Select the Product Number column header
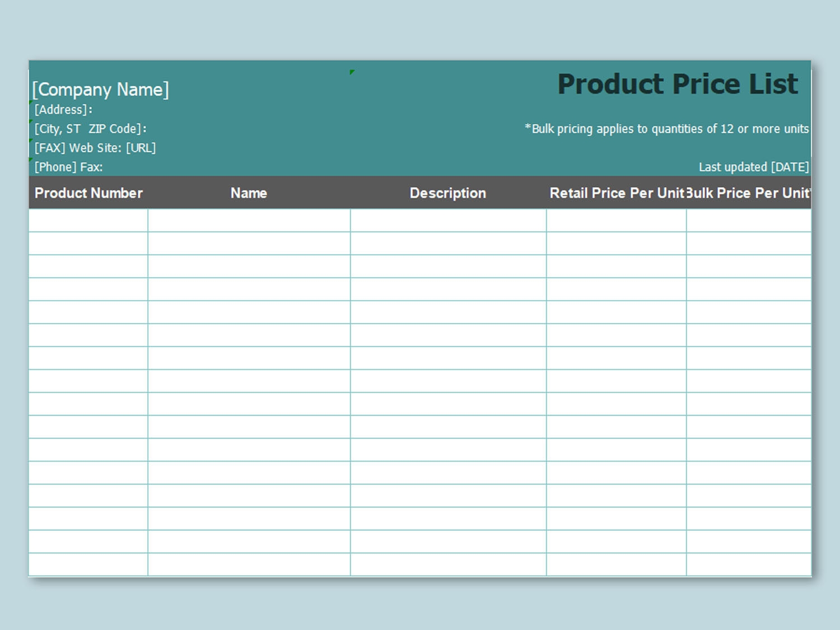 pos(88,193)
